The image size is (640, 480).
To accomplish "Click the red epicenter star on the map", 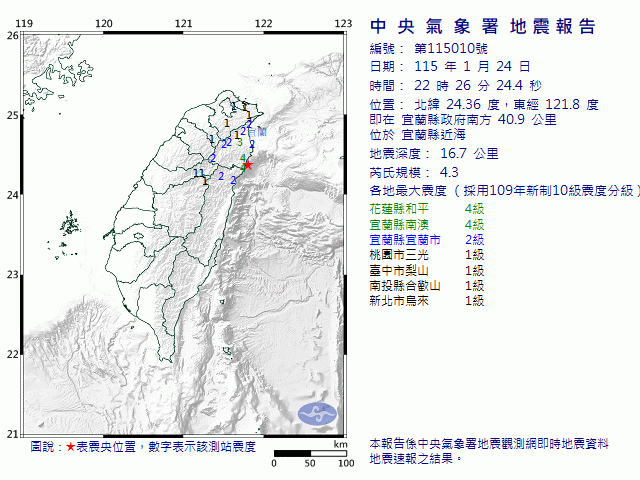I will coord(247,165).
